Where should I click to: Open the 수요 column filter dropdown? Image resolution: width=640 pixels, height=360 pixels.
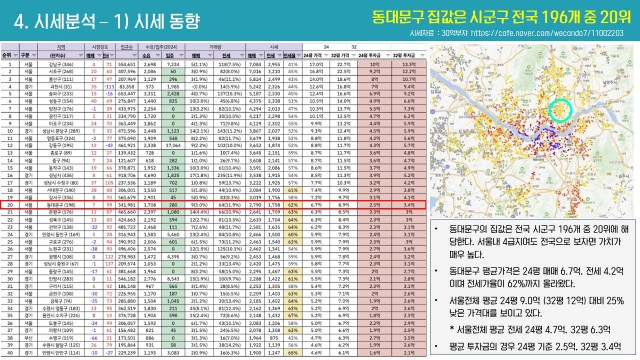coord(158,55)
